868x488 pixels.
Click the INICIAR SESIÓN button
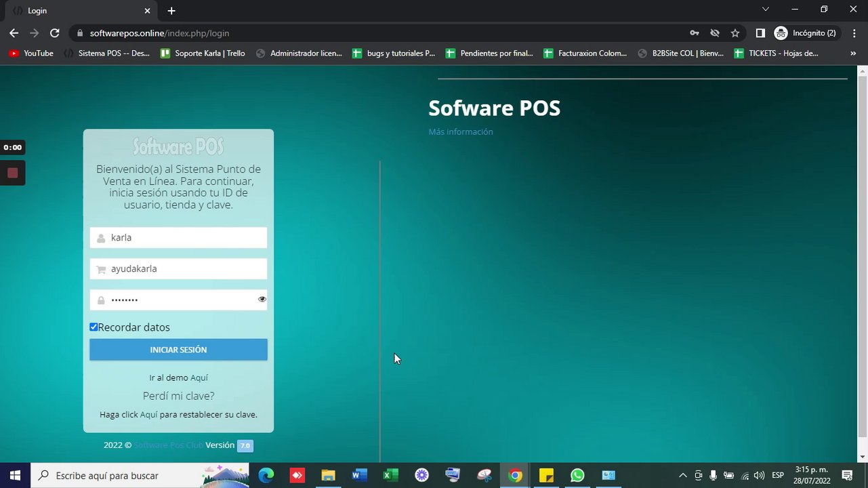[178, 350]
